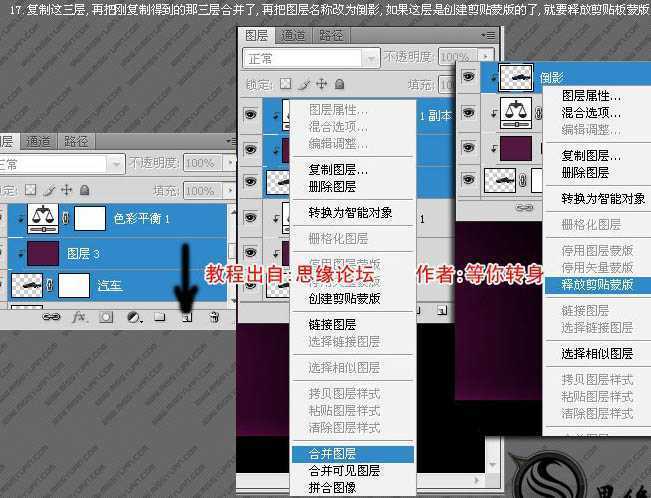651x498 pixels.
Task: Click 汽车 layer name text
Action: (110, 285)
